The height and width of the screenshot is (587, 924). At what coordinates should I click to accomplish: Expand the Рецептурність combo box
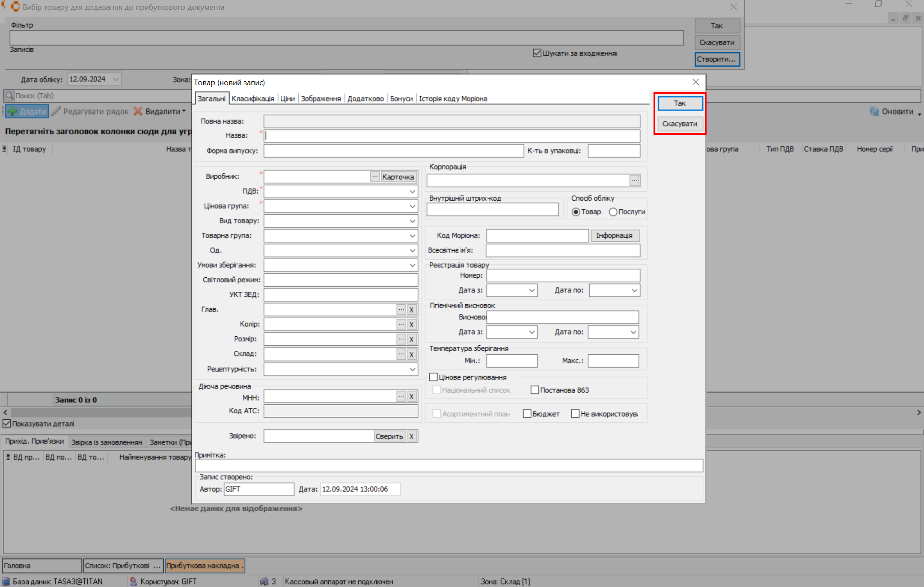412,369
